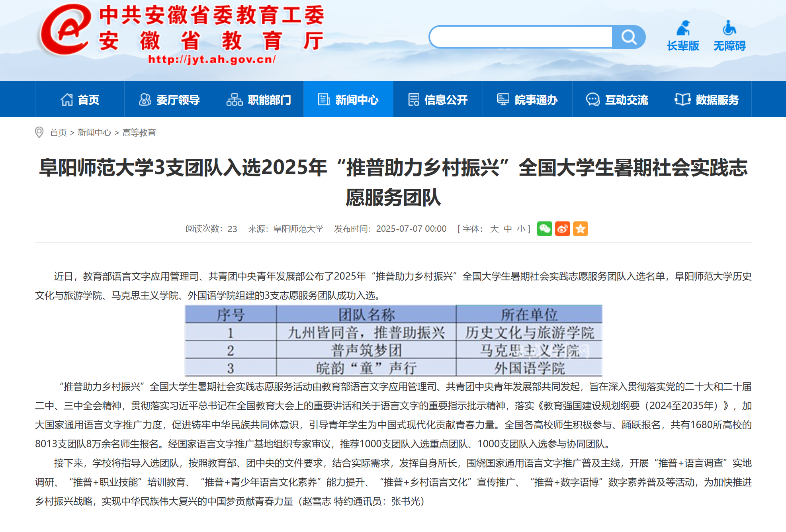Set font size to 大

494,229
